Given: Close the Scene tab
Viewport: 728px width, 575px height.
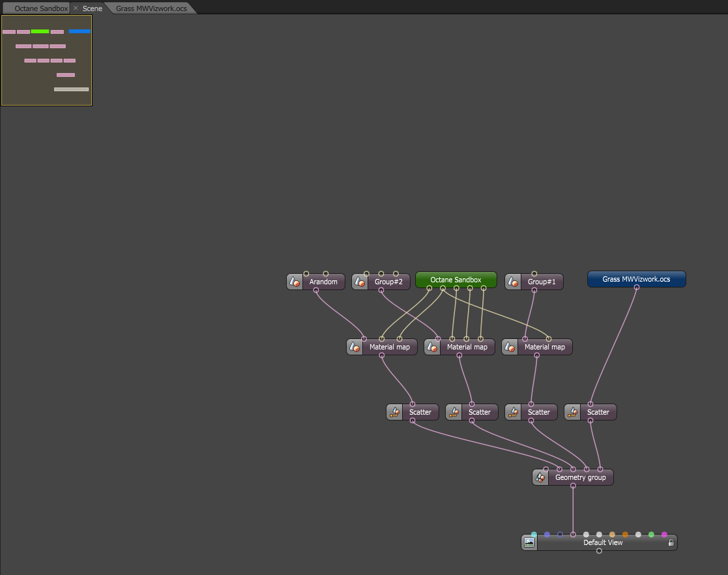Looking at the screenshot, I should [x=76, y=8].
